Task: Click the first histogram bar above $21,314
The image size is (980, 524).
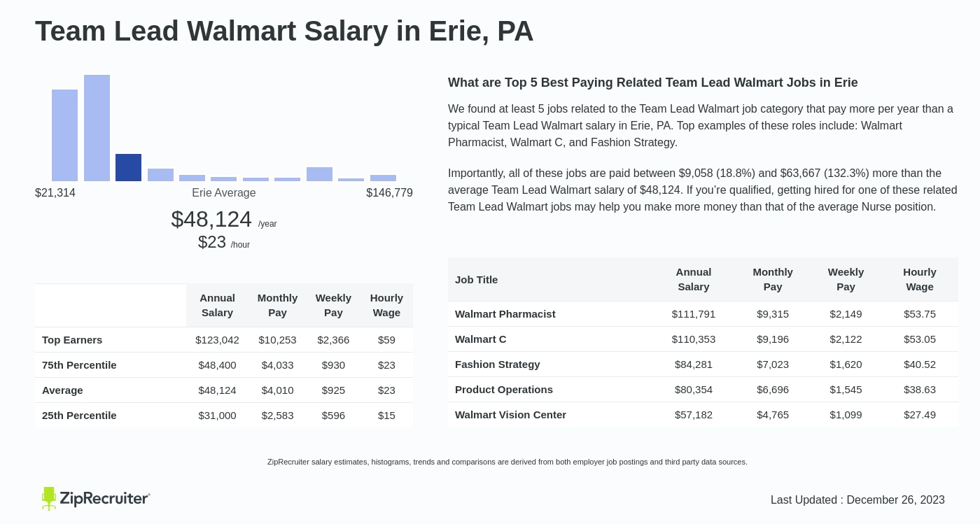Action: (64, 135)
